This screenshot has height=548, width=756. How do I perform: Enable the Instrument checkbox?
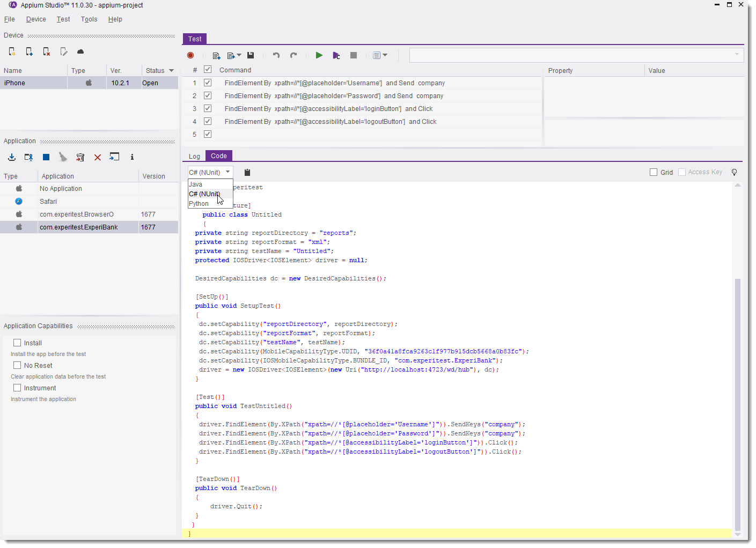[x=17, y=388]
